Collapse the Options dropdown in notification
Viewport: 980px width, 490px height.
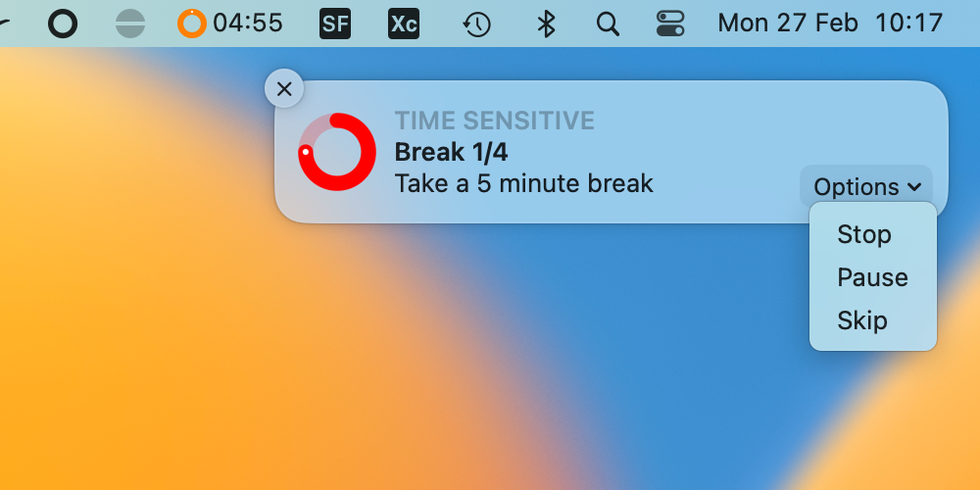[x=866, y=186]
